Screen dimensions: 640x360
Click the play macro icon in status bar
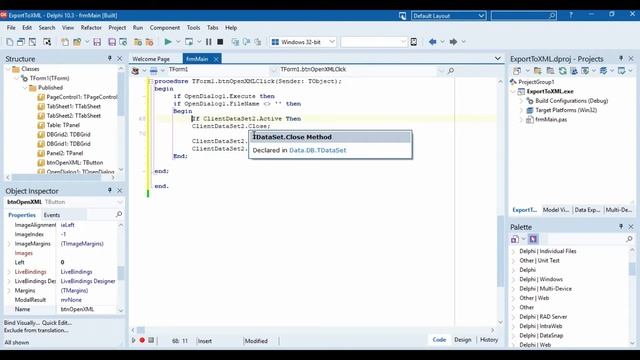(133, 340)
